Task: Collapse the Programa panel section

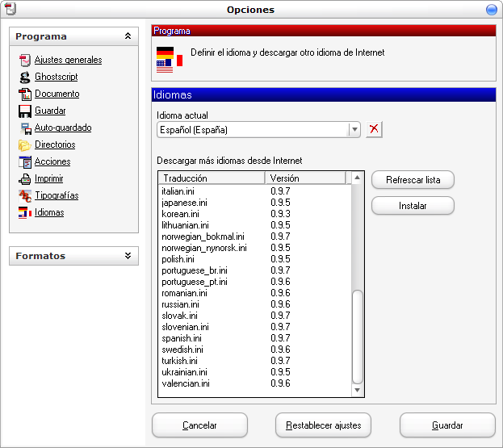Action: 128,36
